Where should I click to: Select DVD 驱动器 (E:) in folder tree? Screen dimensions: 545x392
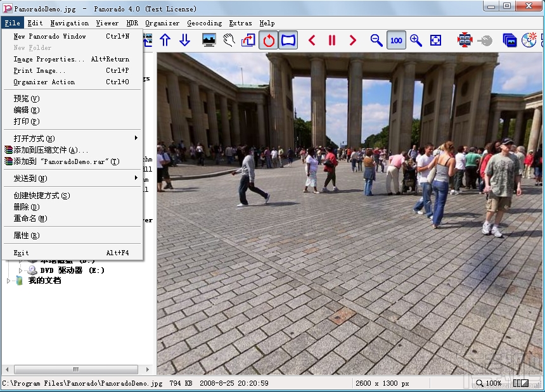click(72, 270)
